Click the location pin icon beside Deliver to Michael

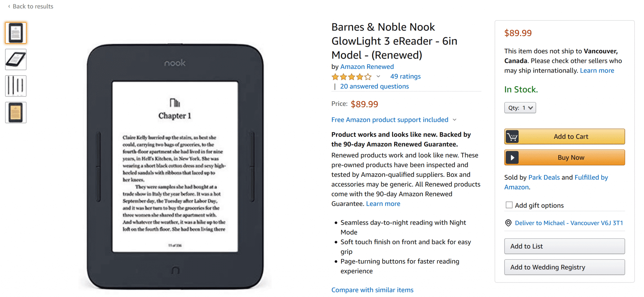tap(508, 223)
